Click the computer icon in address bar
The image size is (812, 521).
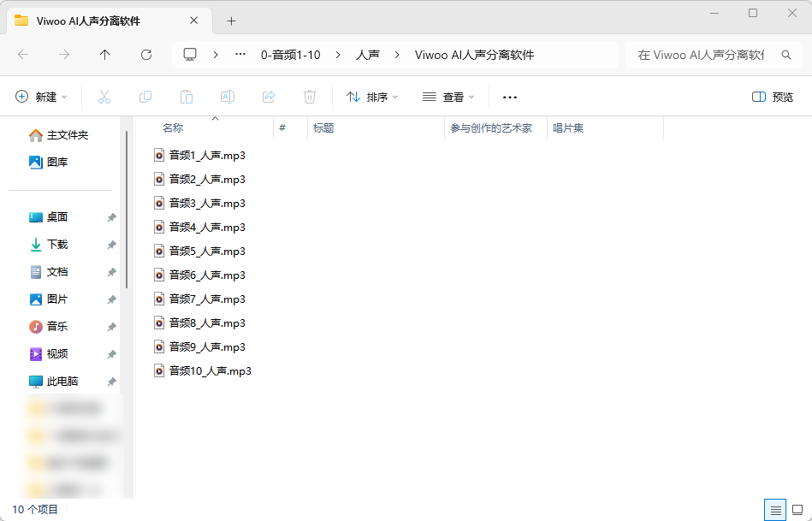tap(190, 55)
